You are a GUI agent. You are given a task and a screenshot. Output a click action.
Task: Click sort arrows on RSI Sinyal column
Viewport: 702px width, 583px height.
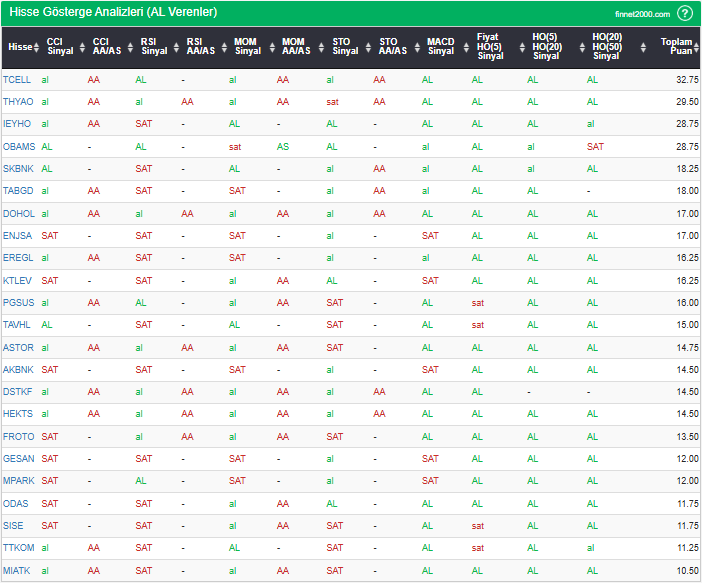(175, 47)
